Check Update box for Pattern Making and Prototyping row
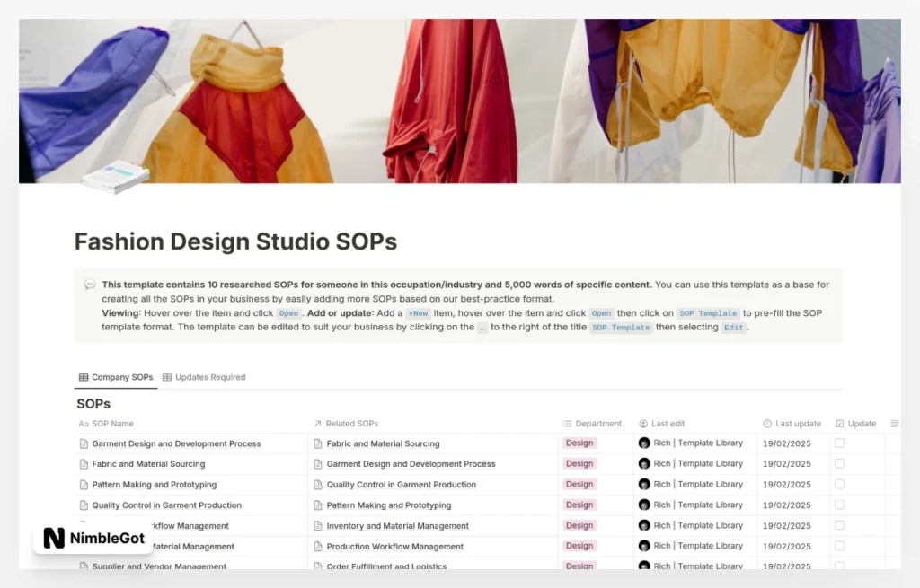This screenshot has width=920, height=588. [x=840, y=484]
